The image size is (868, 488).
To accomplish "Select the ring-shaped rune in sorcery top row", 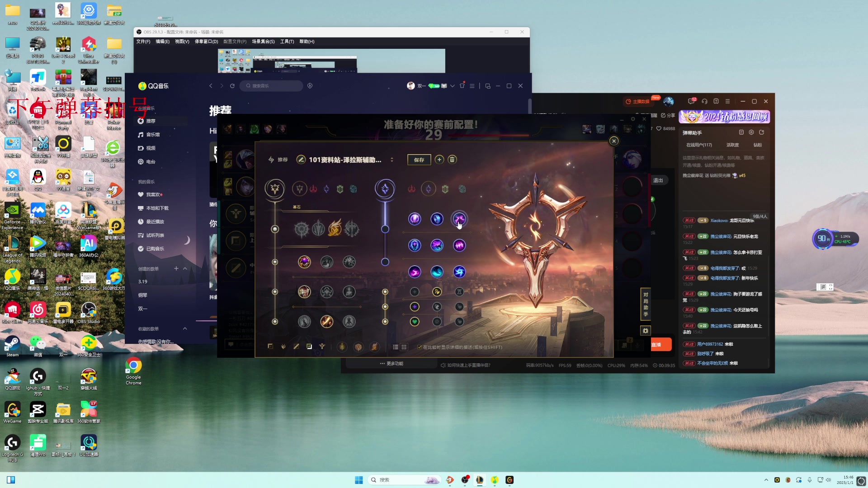I will (x=437, y=219).
